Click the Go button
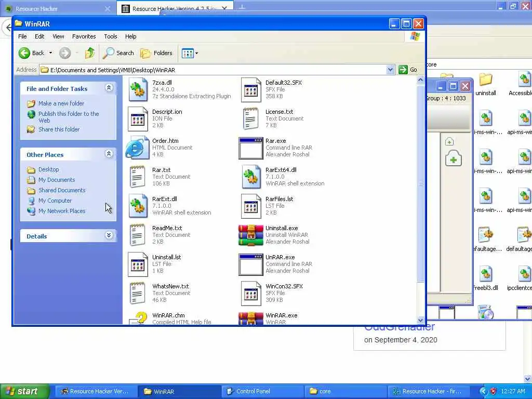 pos(408,70)
